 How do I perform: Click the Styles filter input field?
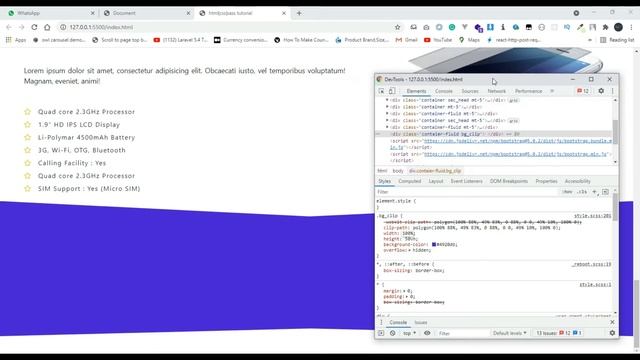(x=467, y=192)
